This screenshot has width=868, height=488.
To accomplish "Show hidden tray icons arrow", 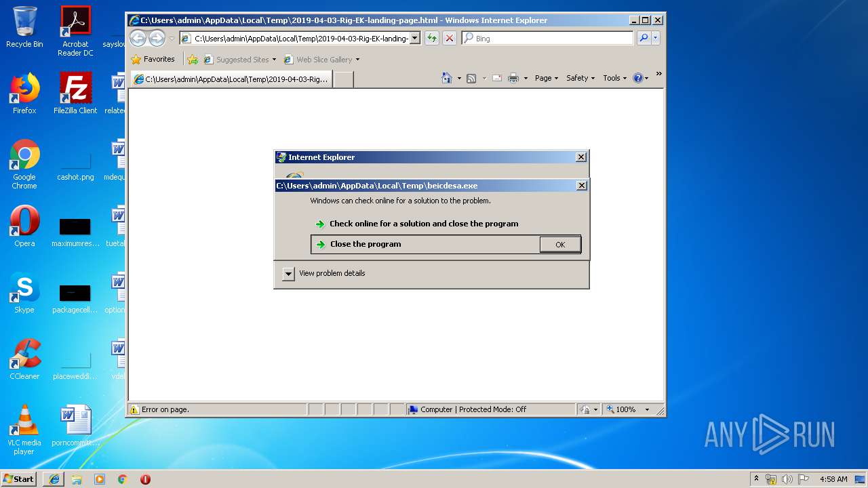I will point(757,479).
